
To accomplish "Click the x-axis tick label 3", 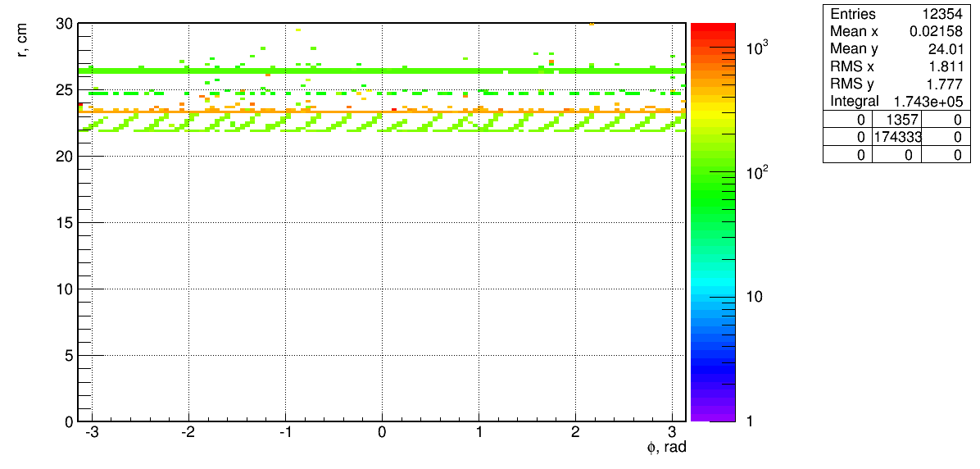I will 672,433.
